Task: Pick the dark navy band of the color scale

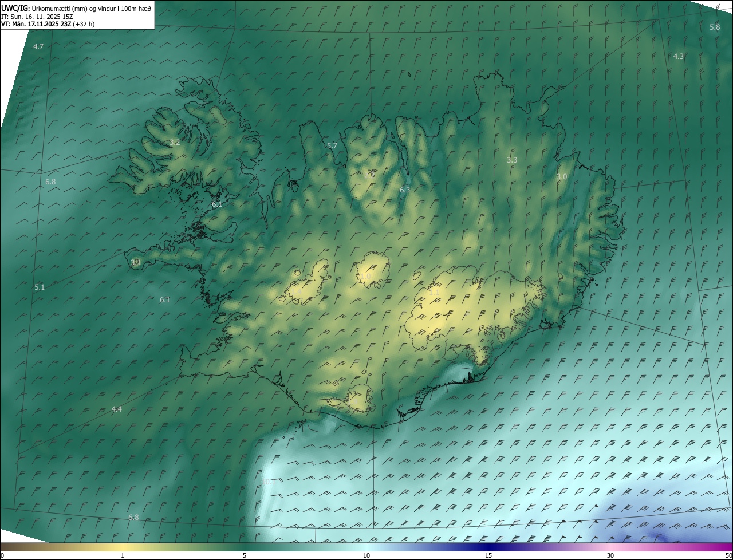Action: tap(488, 547)
